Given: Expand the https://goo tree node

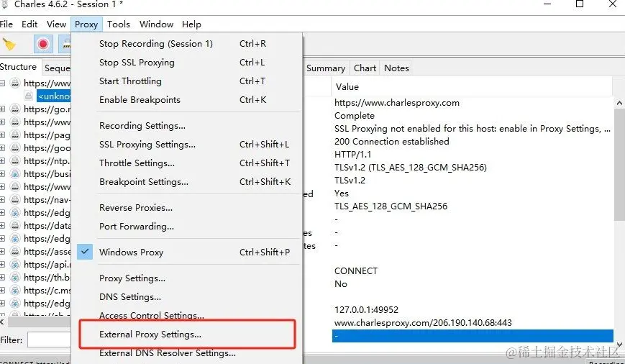Looking at the screenshot, I should tap(2, 148).
